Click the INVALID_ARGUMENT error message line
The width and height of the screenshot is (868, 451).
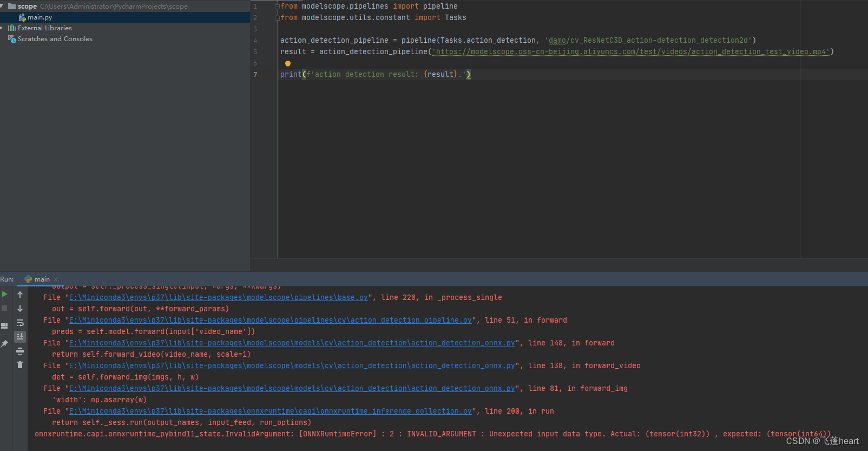[432, 434]
